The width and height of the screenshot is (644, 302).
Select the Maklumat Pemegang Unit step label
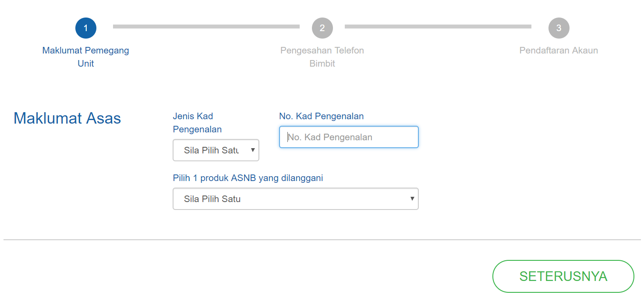point(86,57)
